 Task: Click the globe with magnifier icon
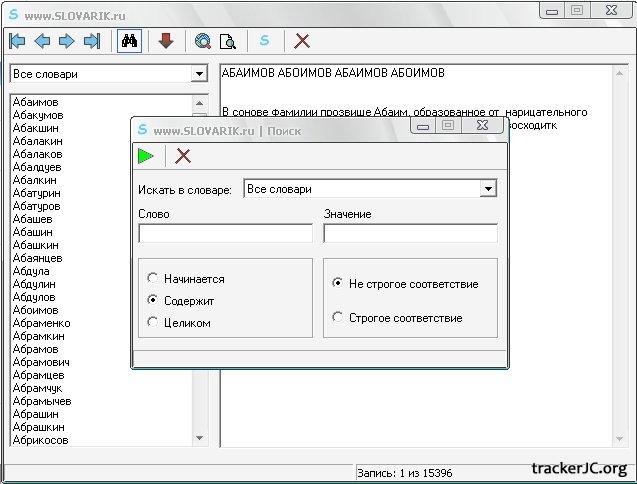coord(203,41)
